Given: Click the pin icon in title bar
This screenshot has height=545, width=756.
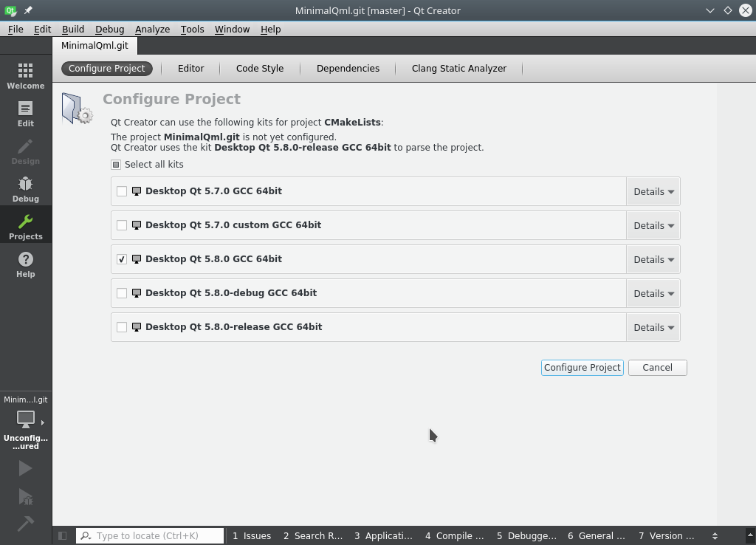Looking at the screenshot, I should pos(28,10).
